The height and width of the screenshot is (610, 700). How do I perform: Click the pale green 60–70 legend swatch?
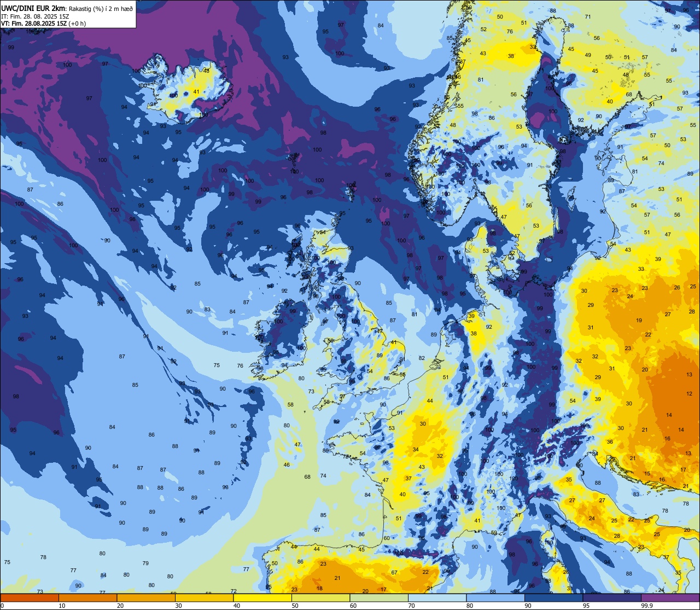point(379,597)
